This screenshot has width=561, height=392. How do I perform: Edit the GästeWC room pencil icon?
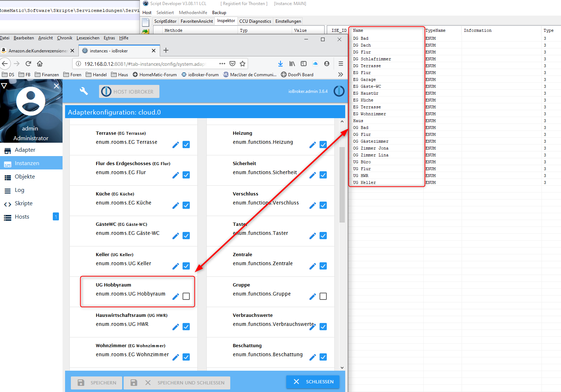(176, 236)
